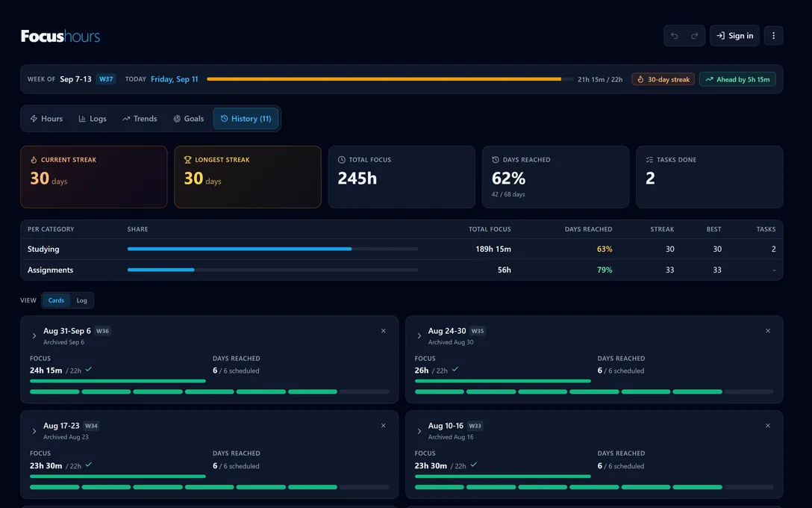Click the 42 / 68 days label
812x508 pixels.
508,194
